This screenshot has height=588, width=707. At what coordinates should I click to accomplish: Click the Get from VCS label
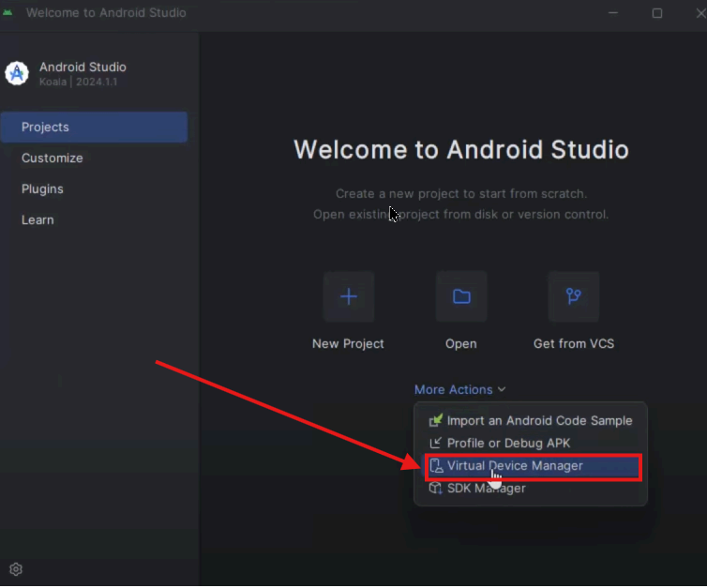tap(574, 343)
